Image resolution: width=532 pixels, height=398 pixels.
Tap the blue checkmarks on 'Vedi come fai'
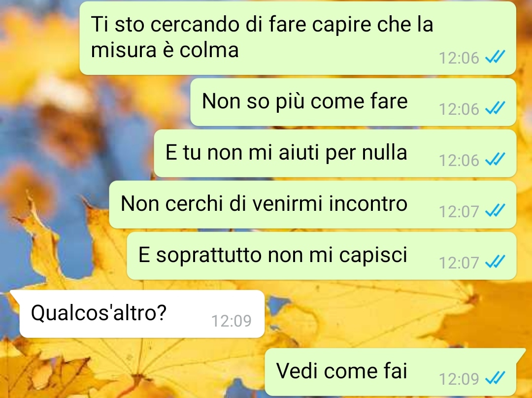495,377
